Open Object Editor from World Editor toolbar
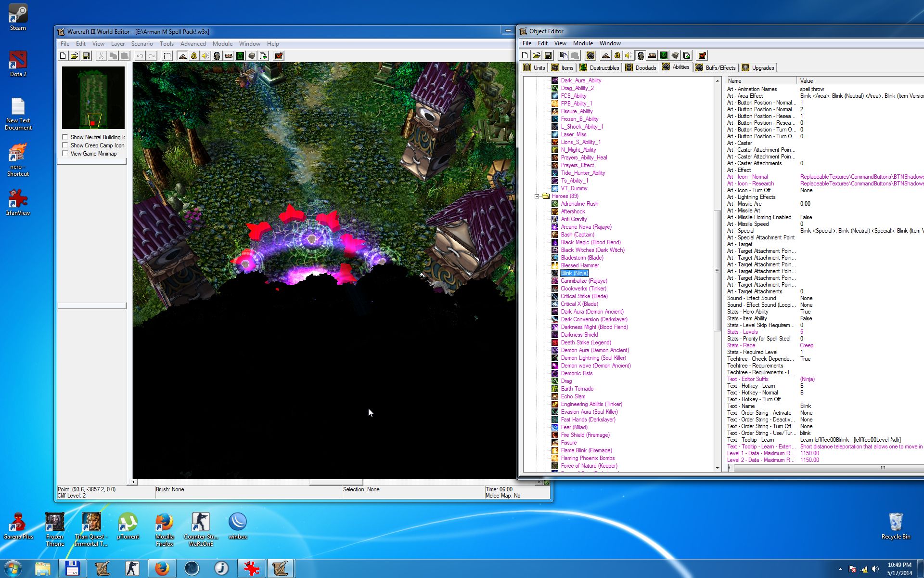924x578 pixels. click(217, 56)
